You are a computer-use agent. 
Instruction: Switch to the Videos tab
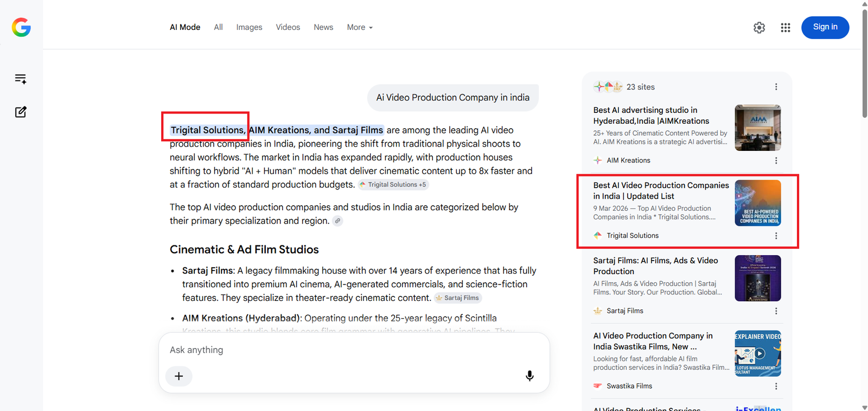288,27
